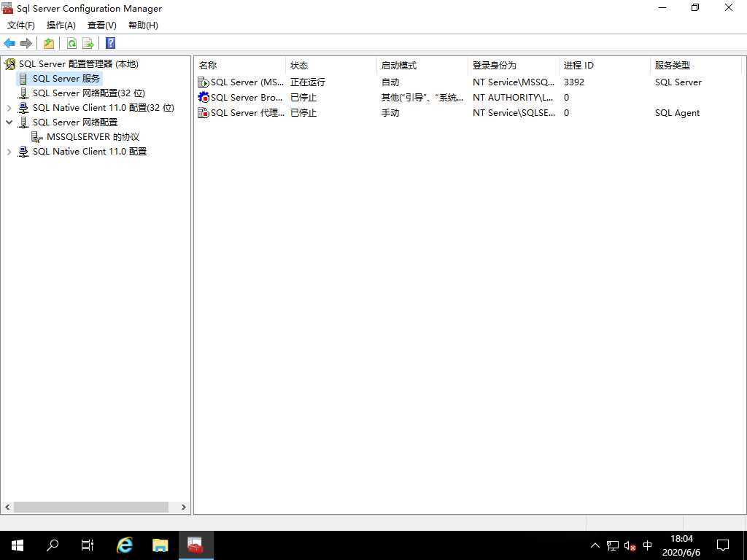Open the 帮助(H) menu
747x560 pixels.
[144, 26]
